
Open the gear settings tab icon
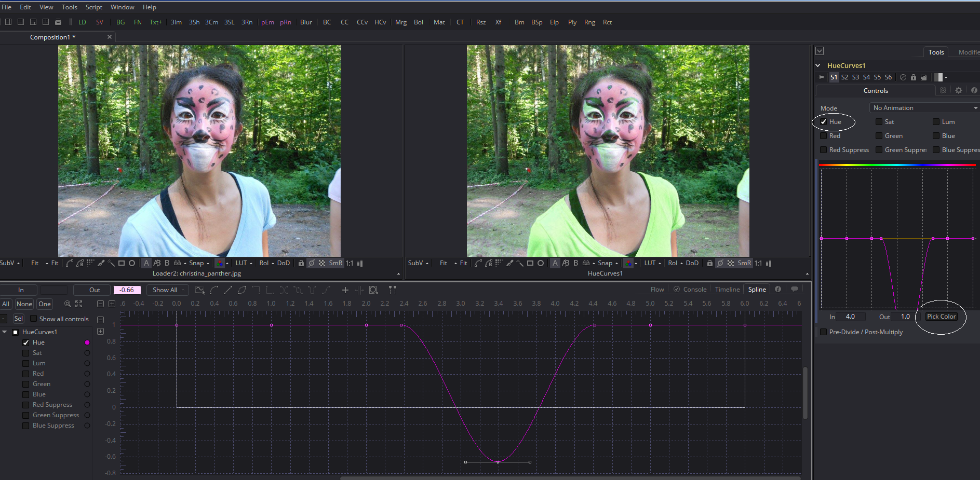959,90
